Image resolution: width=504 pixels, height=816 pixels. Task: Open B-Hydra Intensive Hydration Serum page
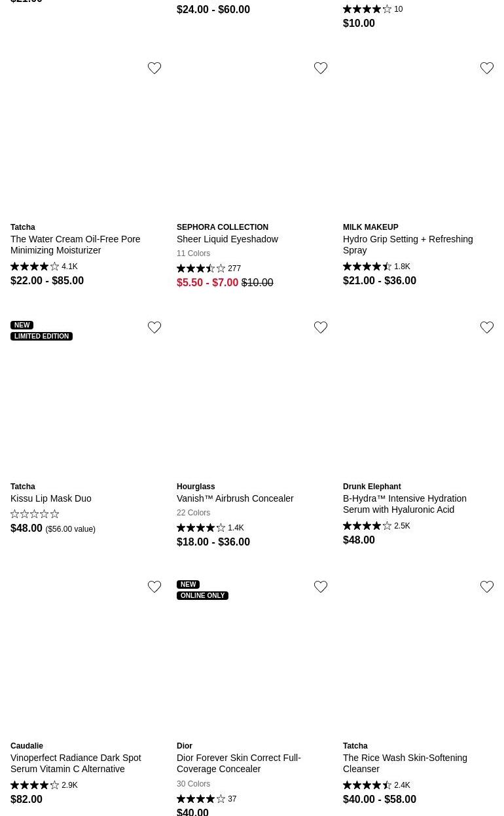(x=405, y=504)
